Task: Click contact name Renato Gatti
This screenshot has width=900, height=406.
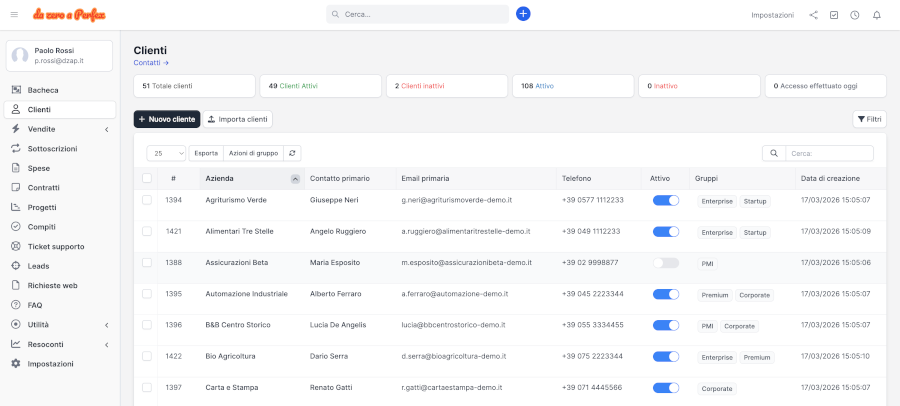Action: (331, 388)
